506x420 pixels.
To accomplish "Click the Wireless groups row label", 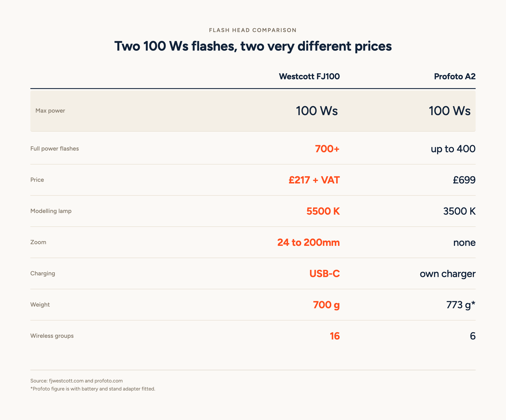I will coord(52,336).
